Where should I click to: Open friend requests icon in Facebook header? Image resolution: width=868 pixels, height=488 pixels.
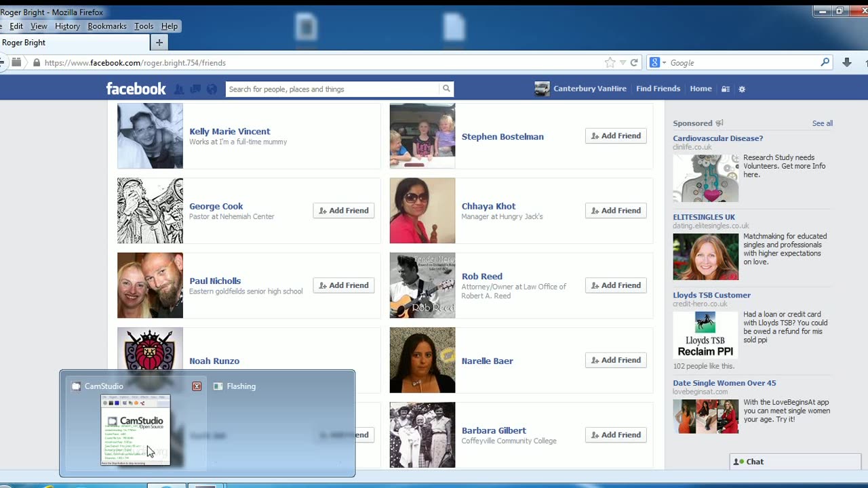pyautogui.click(x=179, y=89)
